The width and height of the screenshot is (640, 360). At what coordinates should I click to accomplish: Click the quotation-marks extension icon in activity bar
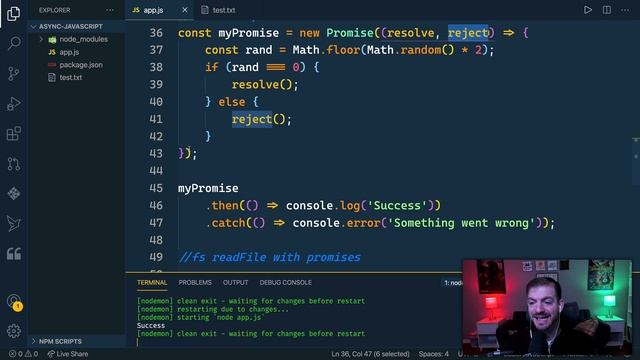click(13, 254)
